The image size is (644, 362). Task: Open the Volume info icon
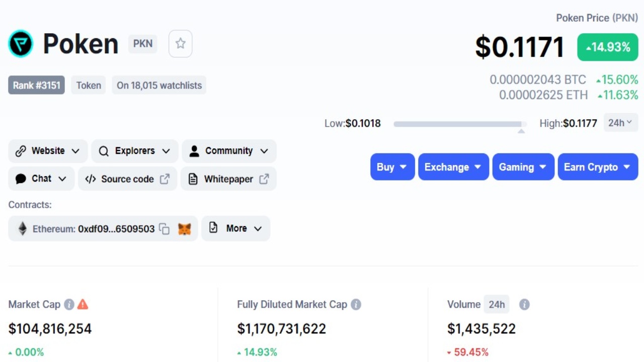pos(524,304)
